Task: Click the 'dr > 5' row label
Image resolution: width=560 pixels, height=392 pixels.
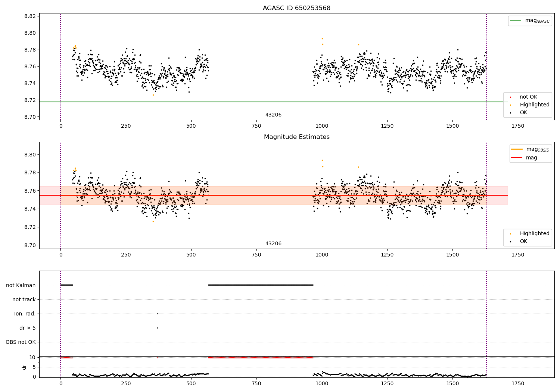Action: tap(28, 328)
